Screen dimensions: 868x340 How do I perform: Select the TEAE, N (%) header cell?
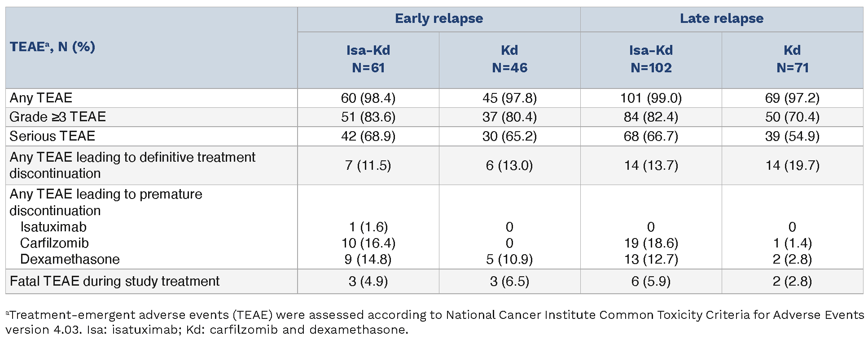coord(53,47)
